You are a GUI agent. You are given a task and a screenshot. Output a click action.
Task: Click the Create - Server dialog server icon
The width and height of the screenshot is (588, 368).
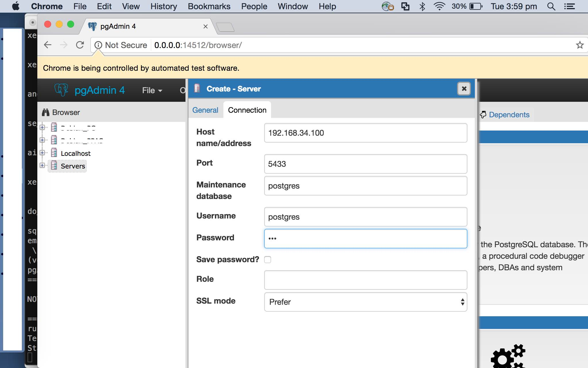(x=197, y=89)
